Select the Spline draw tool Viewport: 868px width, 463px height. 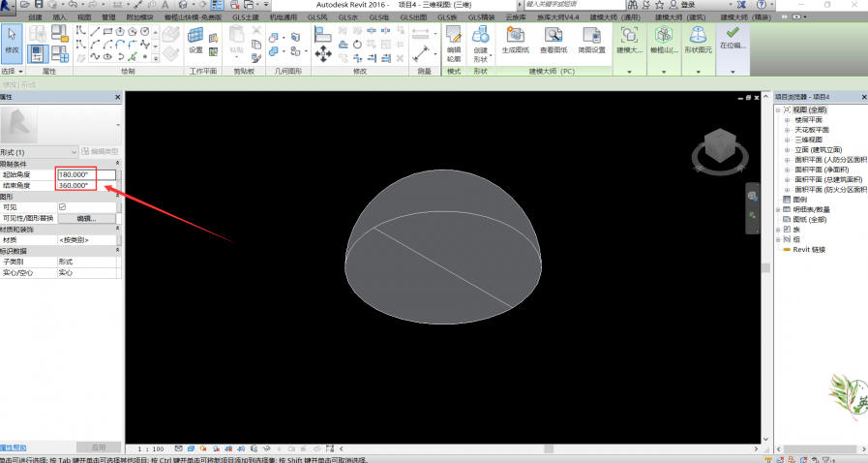click(95, 56)
